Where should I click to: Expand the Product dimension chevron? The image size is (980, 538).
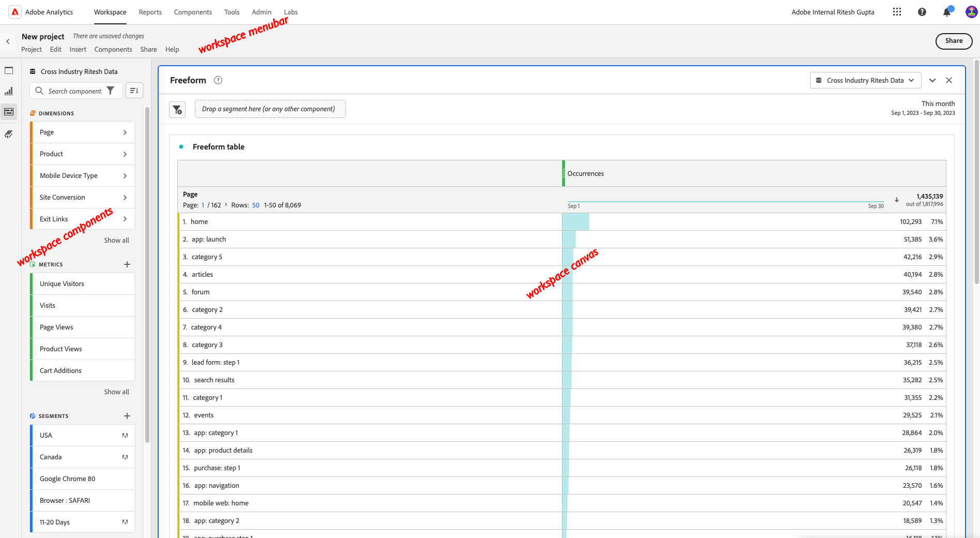tap(125, 154)
